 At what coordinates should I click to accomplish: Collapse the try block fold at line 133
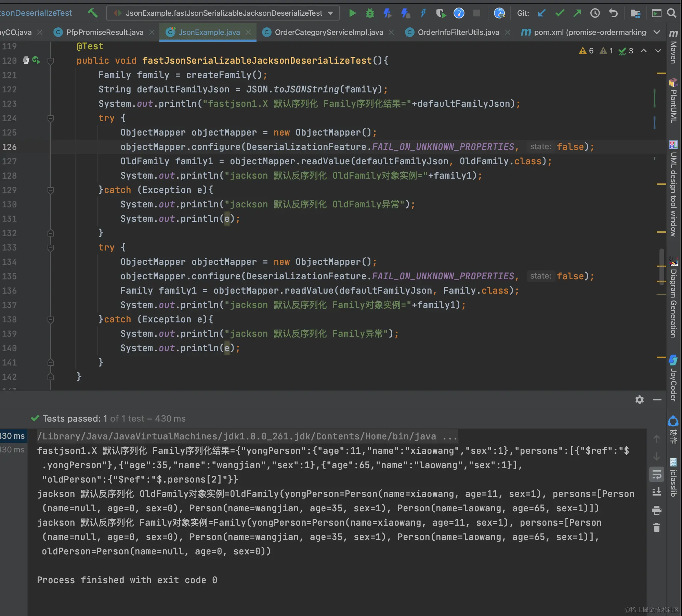(x=51, y=248)
